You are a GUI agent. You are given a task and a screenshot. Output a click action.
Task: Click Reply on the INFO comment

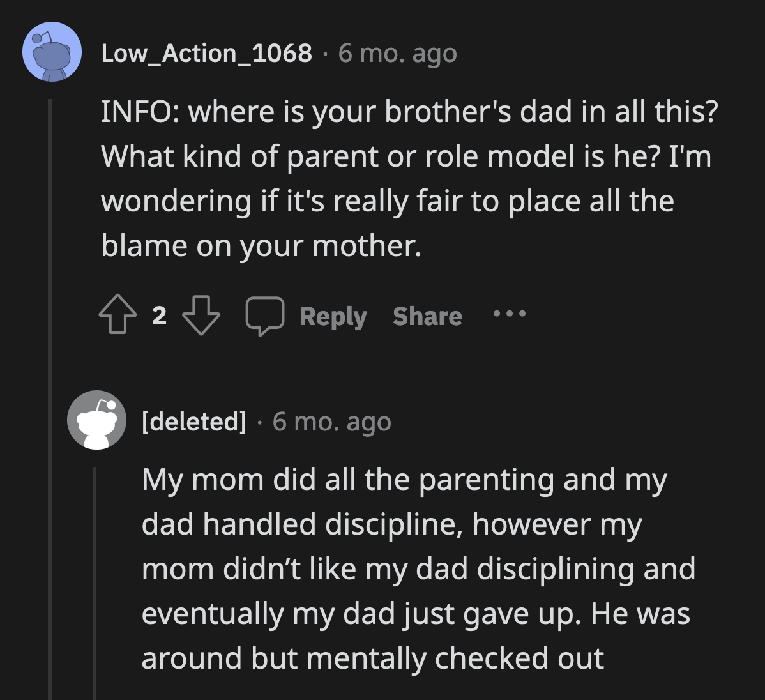333,316
